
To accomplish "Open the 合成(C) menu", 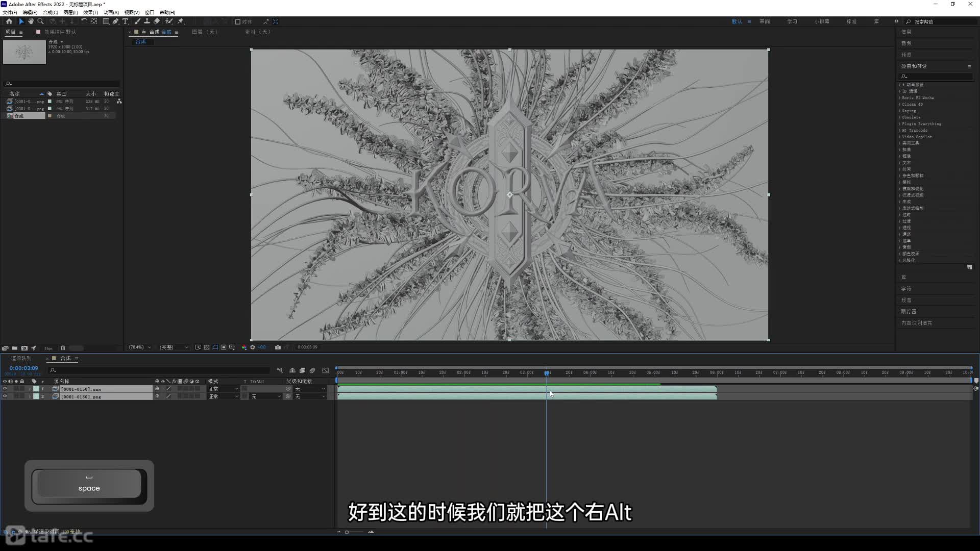I will click(50, 12).
